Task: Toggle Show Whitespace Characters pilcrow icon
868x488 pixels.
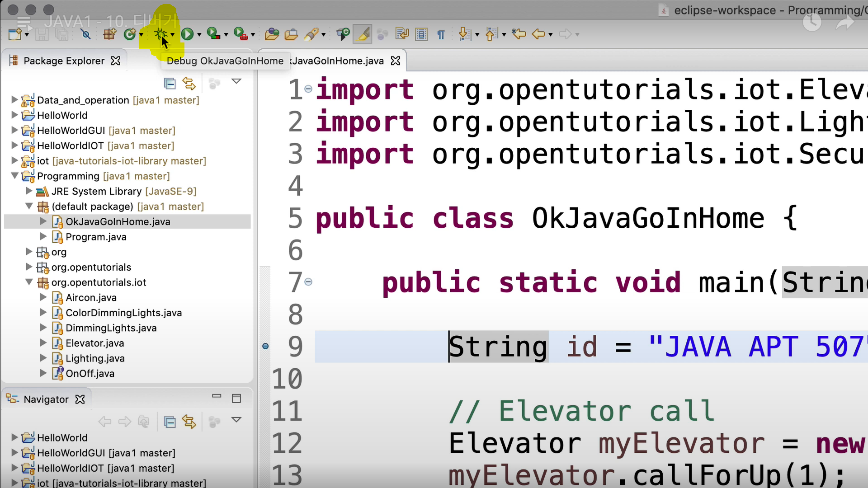Action: (x=441, y=34)
